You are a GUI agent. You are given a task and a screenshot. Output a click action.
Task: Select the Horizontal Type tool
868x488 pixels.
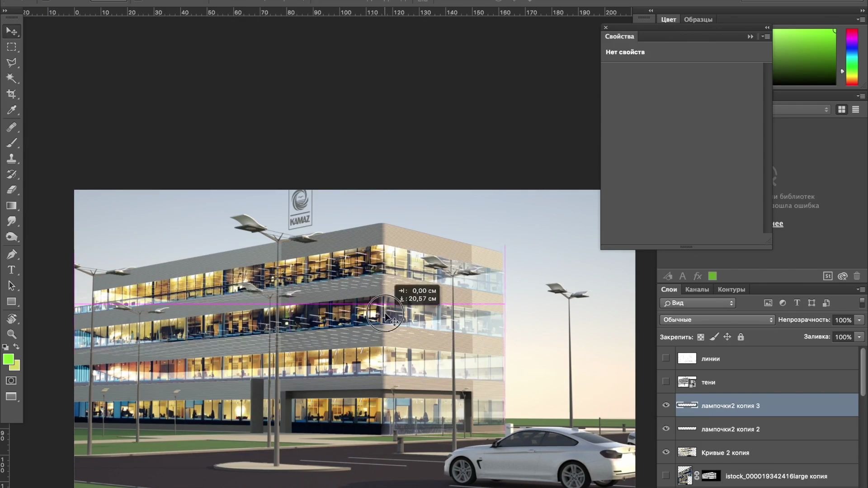(12, 270)
